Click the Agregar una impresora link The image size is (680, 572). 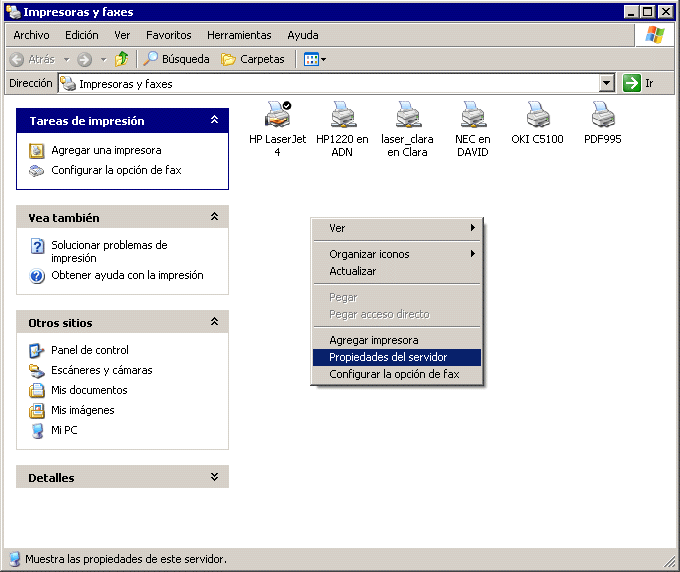tap(106, 150)
